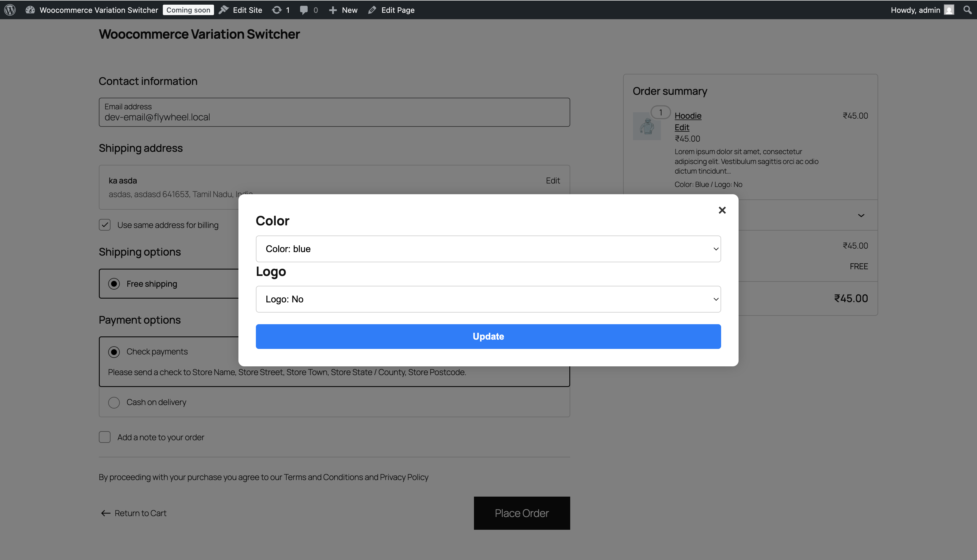Click the Hoodie product link
This screenshot has height=560, width=977.
point(688,116)
